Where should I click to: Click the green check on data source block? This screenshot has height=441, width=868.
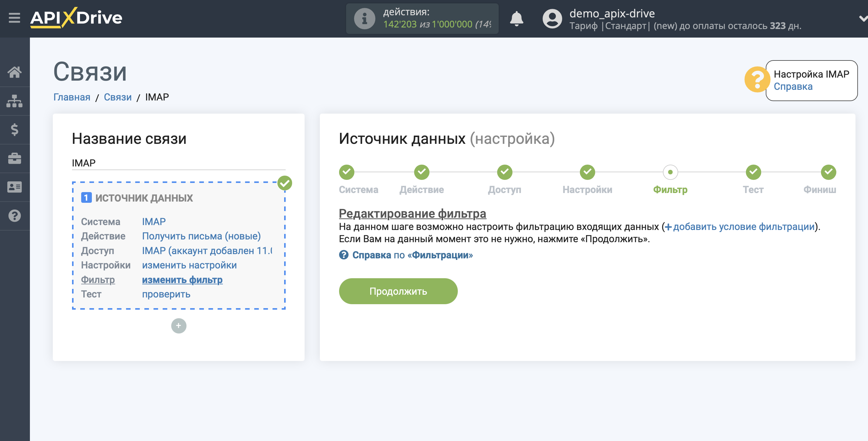pyautogui.click(x=285, y=183)
